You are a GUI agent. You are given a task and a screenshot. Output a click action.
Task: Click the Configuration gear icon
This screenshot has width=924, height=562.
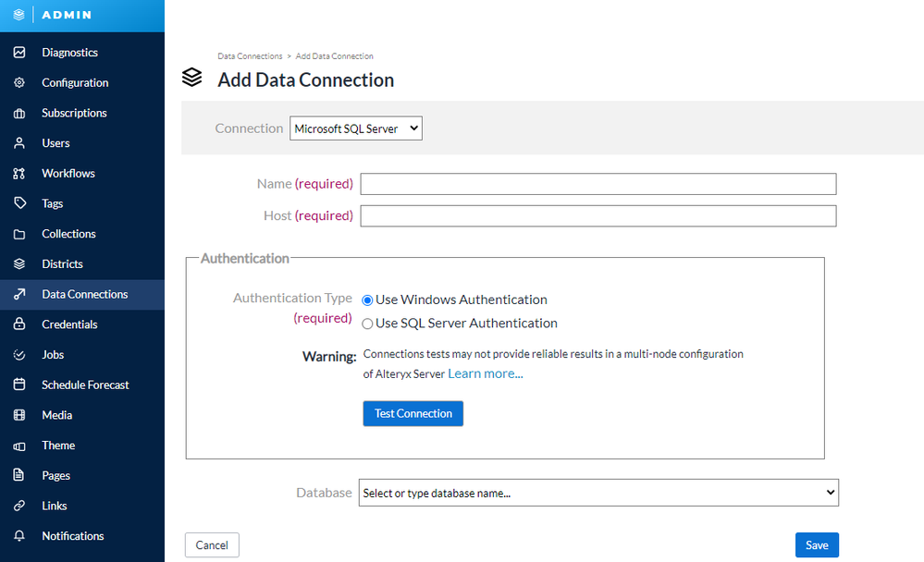click(x=19, y=82)
